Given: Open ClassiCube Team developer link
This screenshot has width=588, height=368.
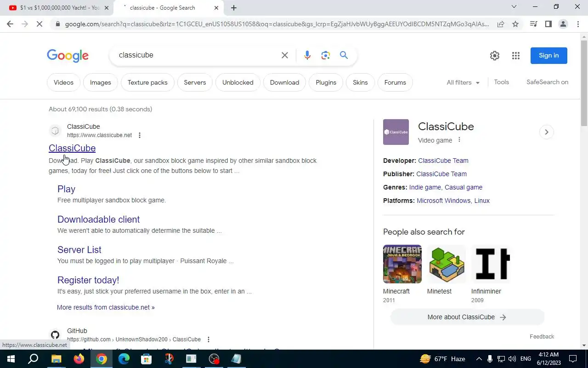Looking at the screenshot, I should [x=443, y=161].
